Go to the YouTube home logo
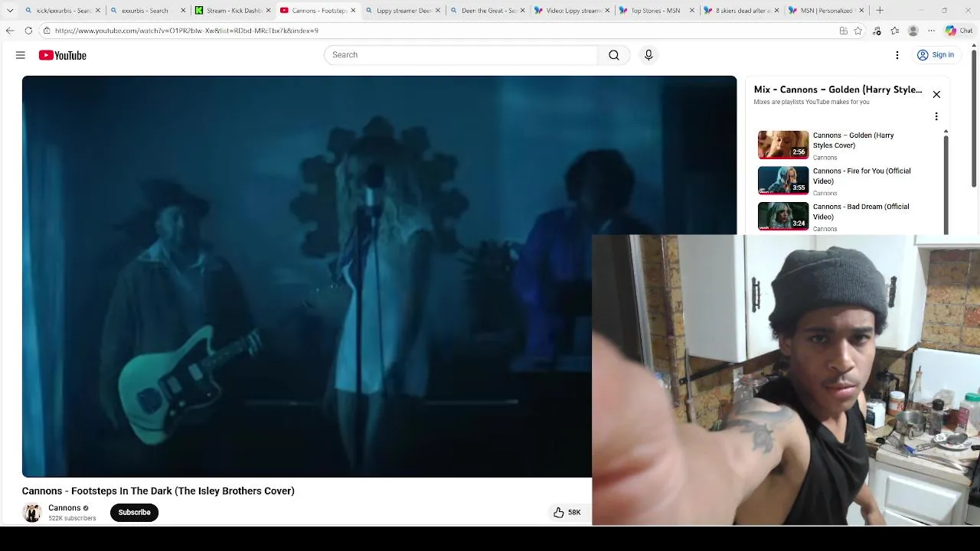The image size is (980, 551). tap(63, 55)
